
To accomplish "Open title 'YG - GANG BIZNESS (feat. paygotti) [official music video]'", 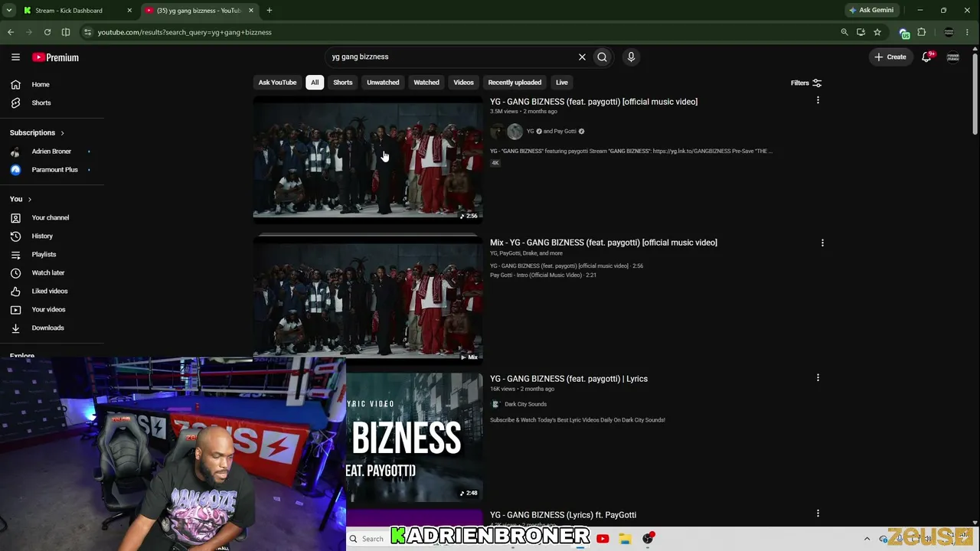I will coord(593,102).
